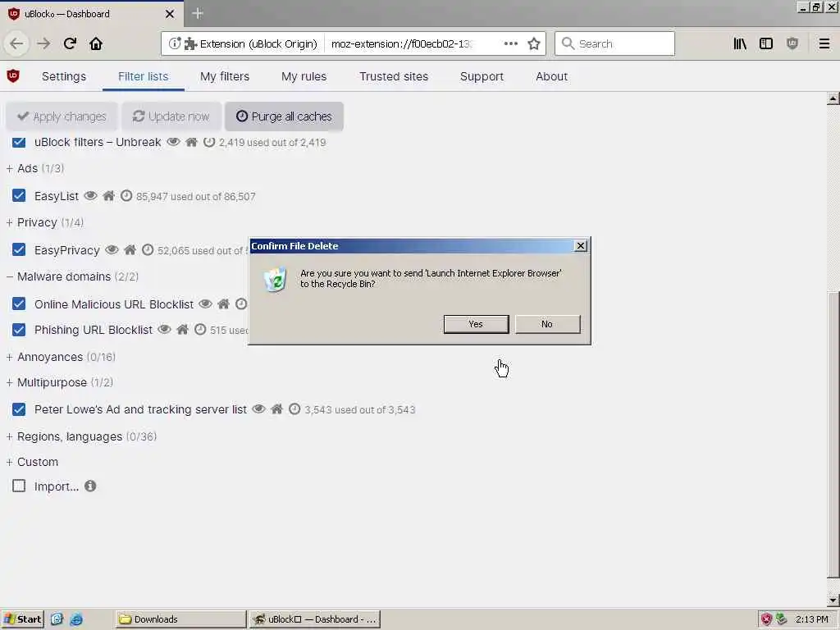Close the Confirm File Delete dialog
Screen dimensions: 840x630
[x=580, y=246]
